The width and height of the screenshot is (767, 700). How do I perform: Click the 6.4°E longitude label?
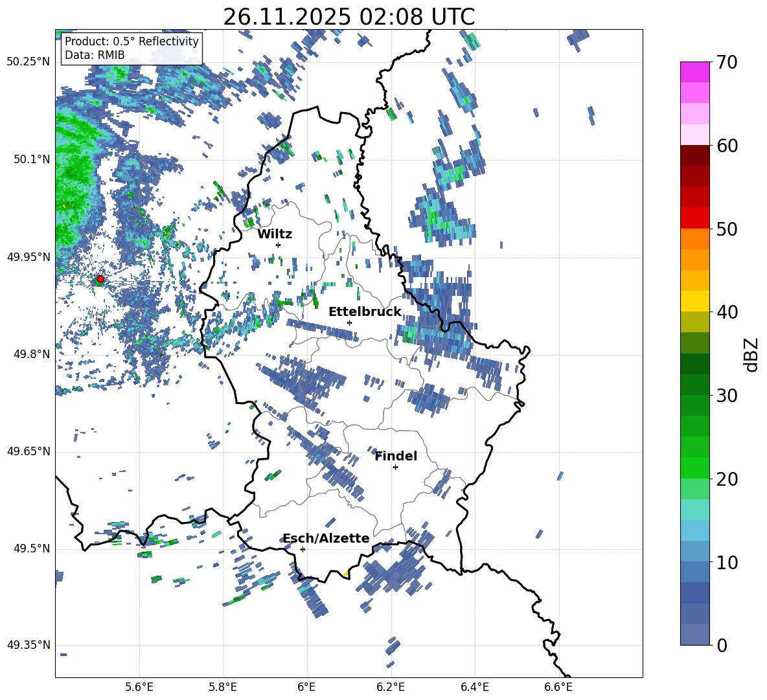[x=474, y=687]
